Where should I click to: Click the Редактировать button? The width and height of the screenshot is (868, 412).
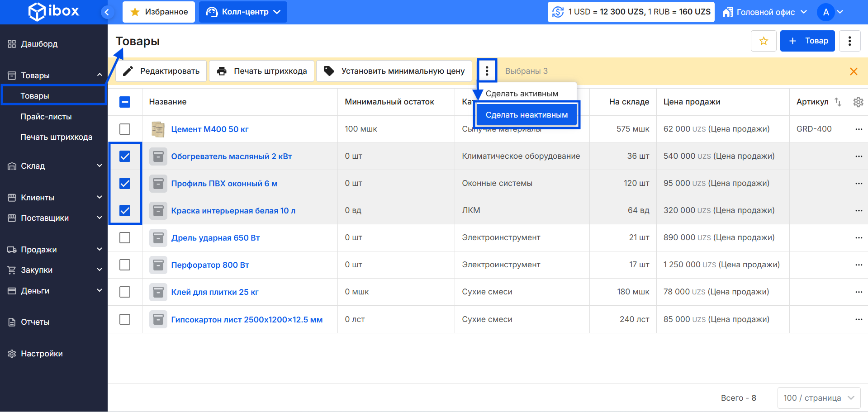click(161, 71)
